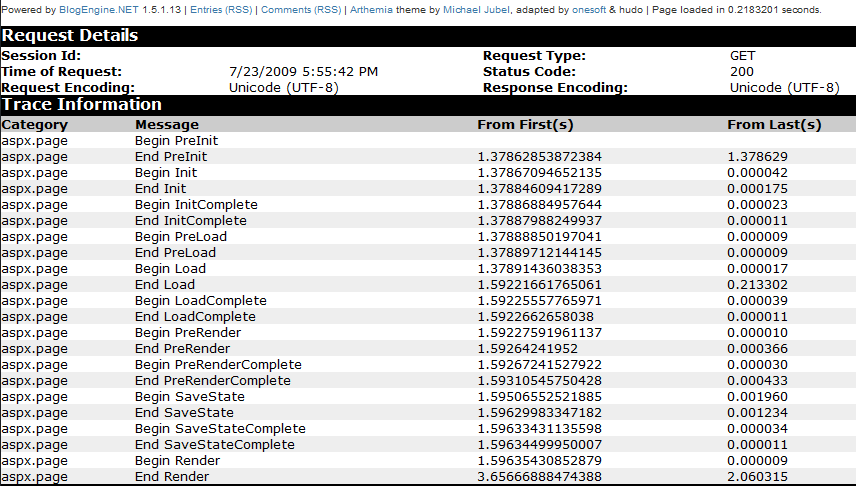The height and width of the screenshot is (486, 856).
Task: Select the End SaveState message
Action: coord(185,413)
